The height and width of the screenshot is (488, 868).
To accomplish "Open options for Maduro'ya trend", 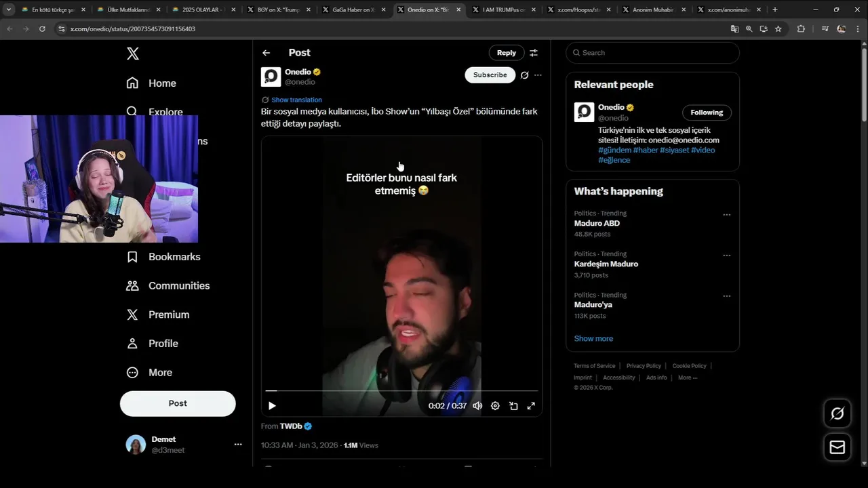I will coord(727,296).
